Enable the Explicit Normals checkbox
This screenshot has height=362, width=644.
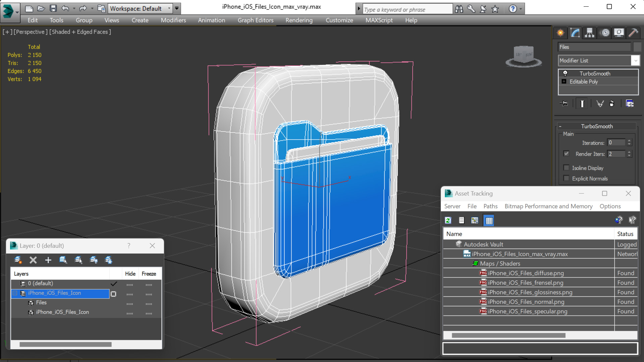566,178
